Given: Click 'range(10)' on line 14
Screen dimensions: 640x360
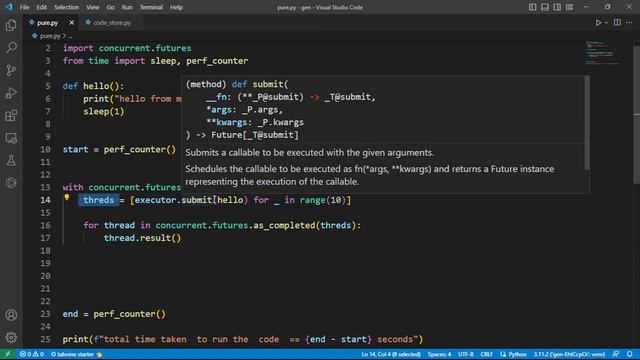Looking at the screenshot, I should pyautogui.click(x=322, y=200).
